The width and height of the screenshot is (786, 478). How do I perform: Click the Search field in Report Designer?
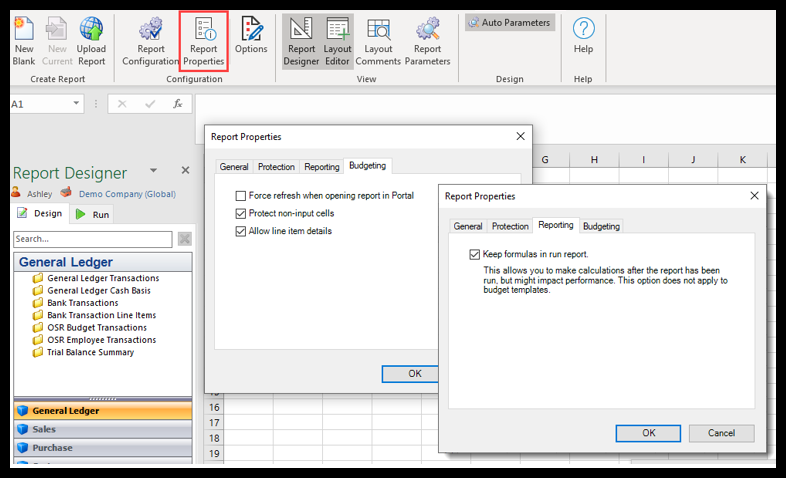tap(93, 239)
